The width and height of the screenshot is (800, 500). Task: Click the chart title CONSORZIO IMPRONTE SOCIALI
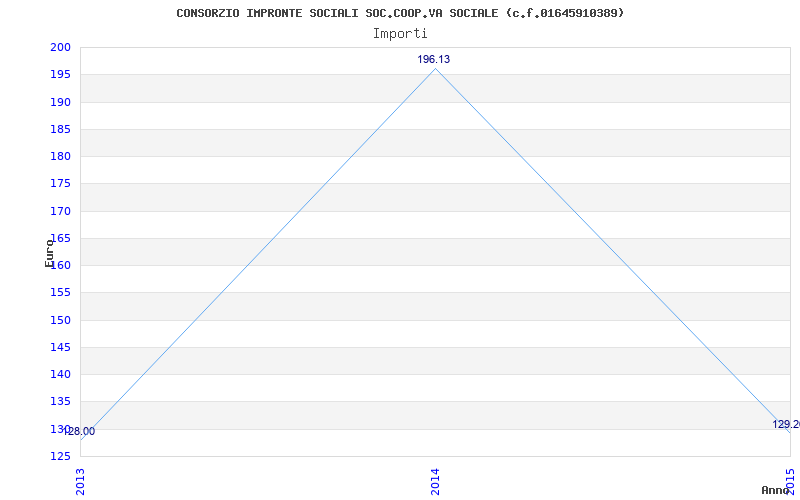click(x=400, y=13)
